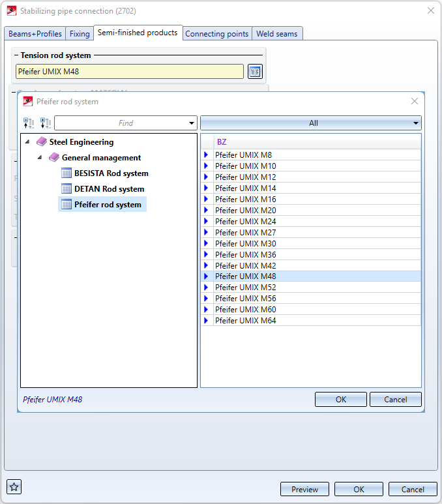The width and height of the screenshot is (442, 504).
Task: Click OK in Stabilizing pipe connection dialog
Action: 359,489
